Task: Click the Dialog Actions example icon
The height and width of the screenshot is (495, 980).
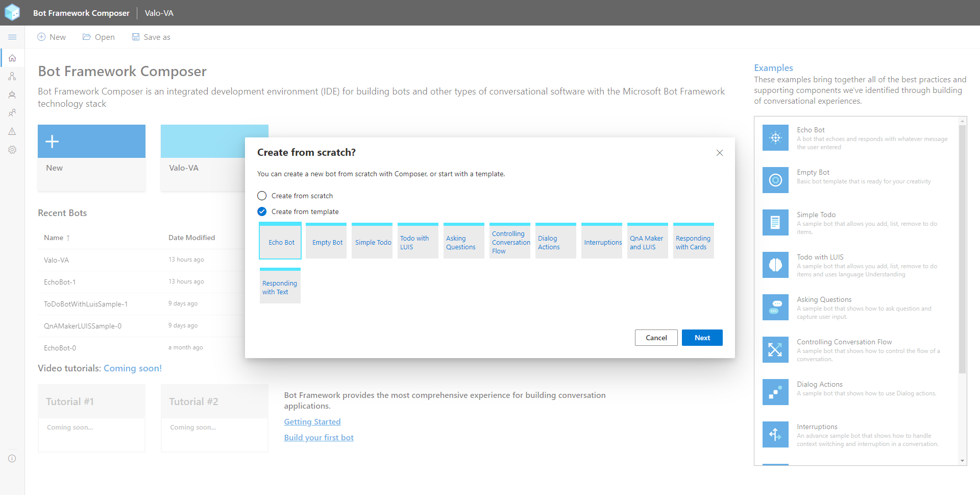Action: (x=775, y=392)
